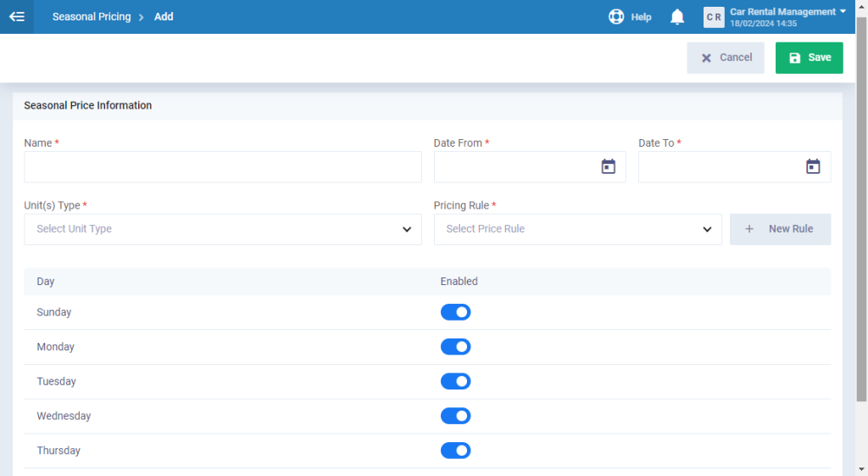This screenshot has height=476, width=868.
Task: Turn off the Tuesday toggle
Action: [x=455, y=381]
